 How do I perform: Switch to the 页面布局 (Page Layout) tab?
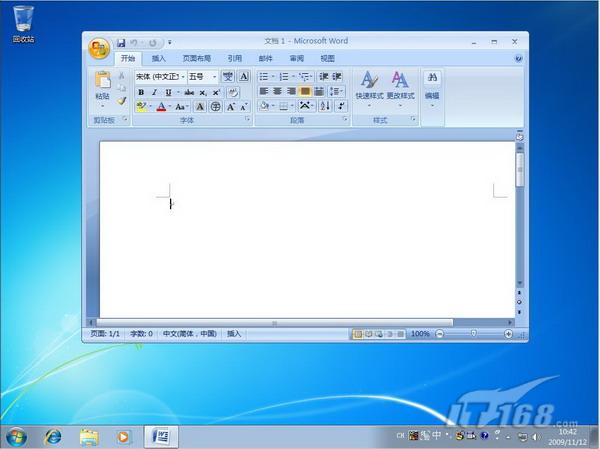click(x=197, y=59)
